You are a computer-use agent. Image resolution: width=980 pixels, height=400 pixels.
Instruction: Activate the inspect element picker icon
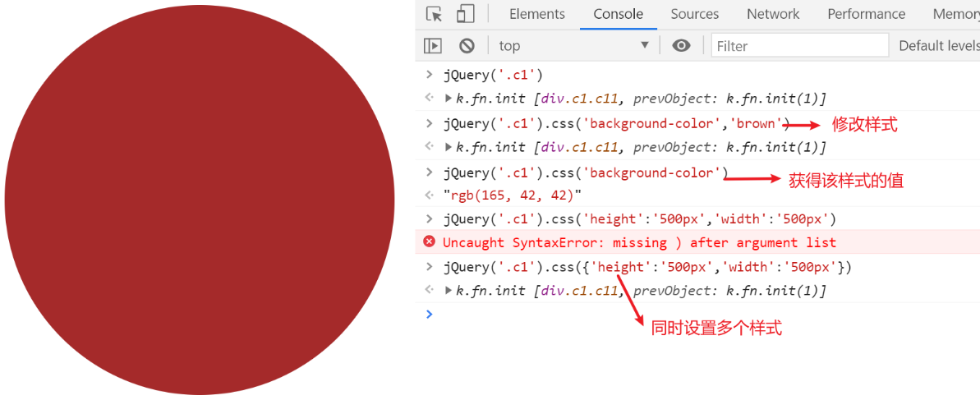[x=434, y=14]
